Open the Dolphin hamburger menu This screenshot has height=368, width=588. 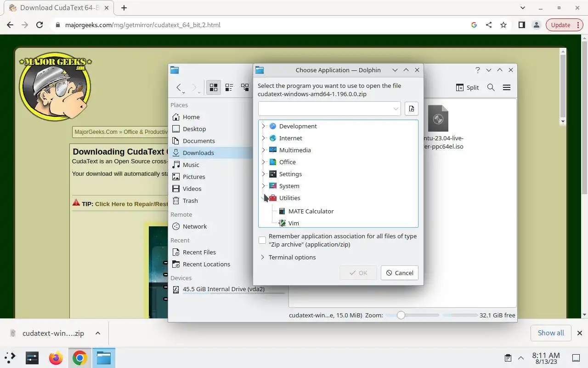tap(507, 87)
